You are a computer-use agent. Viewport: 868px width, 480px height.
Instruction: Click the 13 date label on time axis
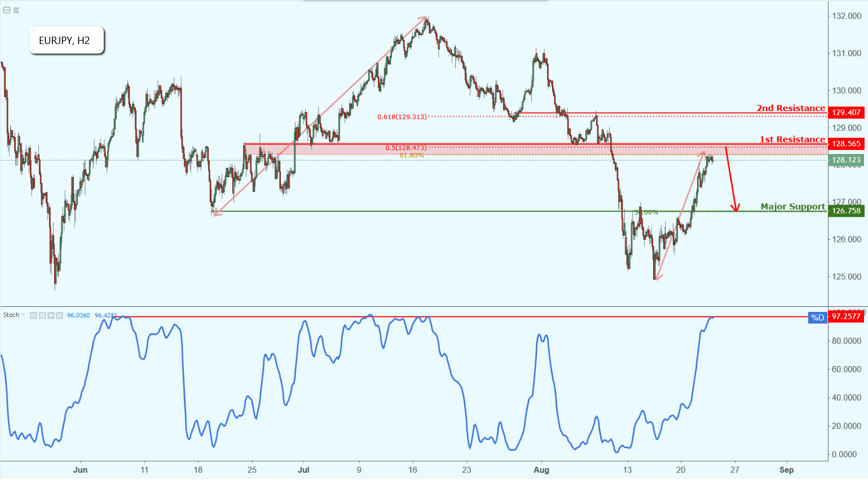(627, 470)
